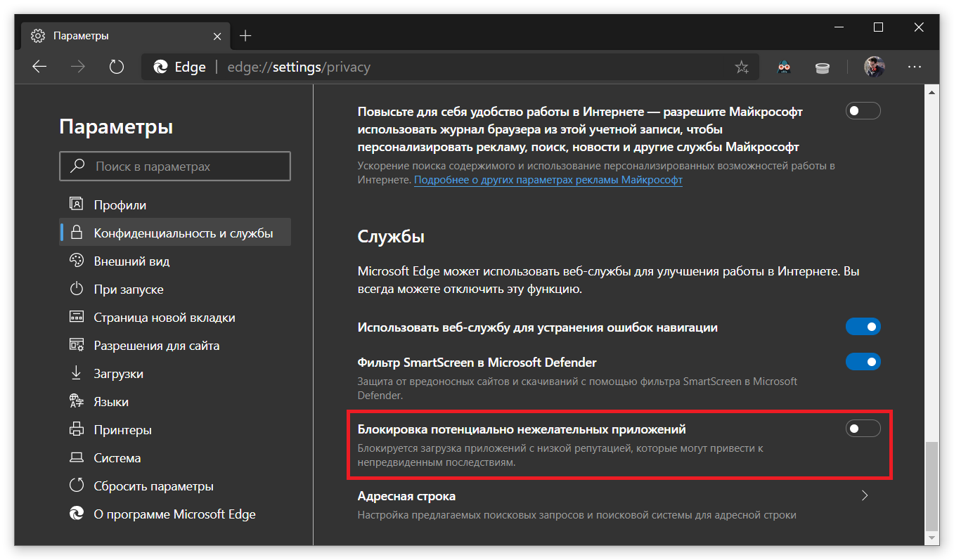Open Страница новой вкладки section
This screenshot has height=560, width=954.
[175, 318]
